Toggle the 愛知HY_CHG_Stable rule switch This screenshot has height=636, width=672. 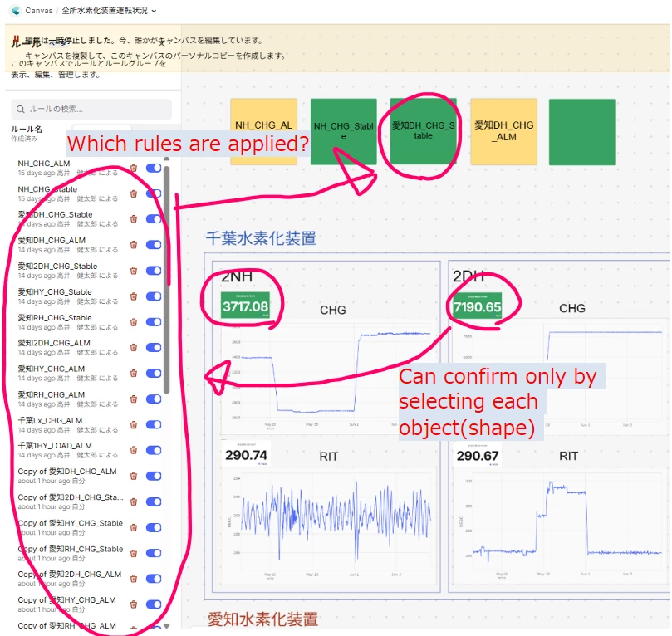pyautogui.click(x=154, y=296)
